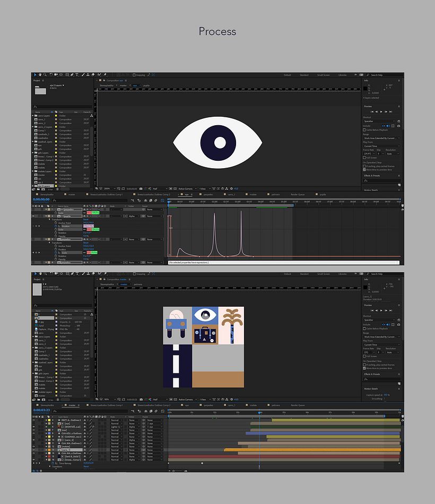This screenshot has width=435, height=504.
Task: Toggle hide shy layers in upper timeline
Action: click(x=145, y=200)
